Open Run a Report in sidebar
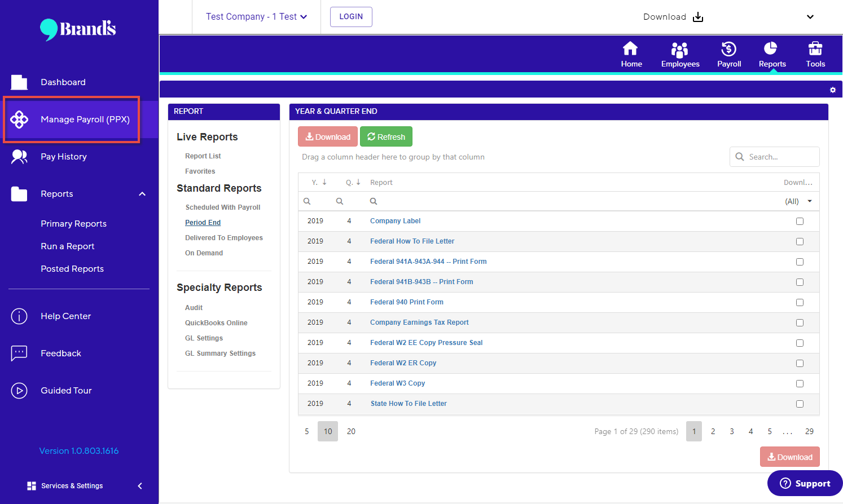Image resolution: width=843 pixels, height=504 pixels. pos(68,246)
